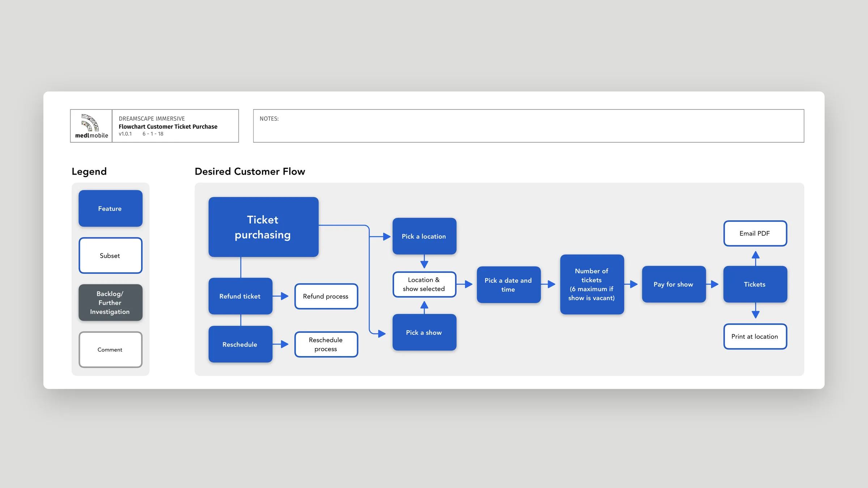This screenshot has height=488, width=868.
Task: Select the Comment legend box
Action: coord(110,350)
